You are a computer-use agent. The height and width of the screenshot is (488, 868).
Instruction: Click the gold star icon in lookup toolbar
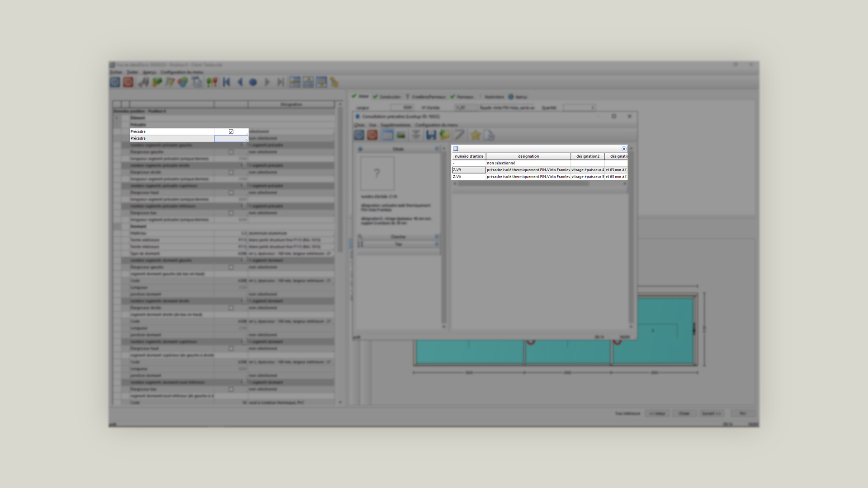475,135
